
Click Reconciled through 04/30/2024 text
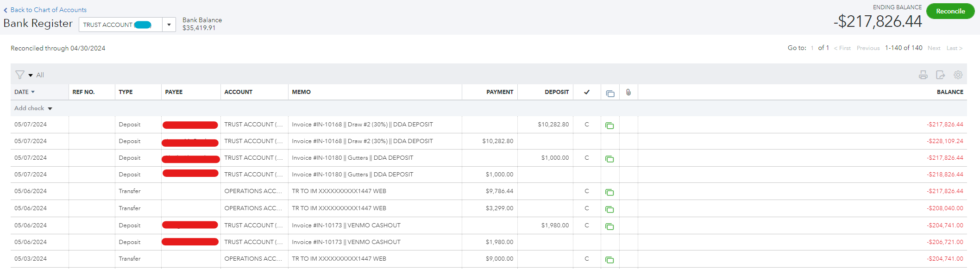click(58, 48)
